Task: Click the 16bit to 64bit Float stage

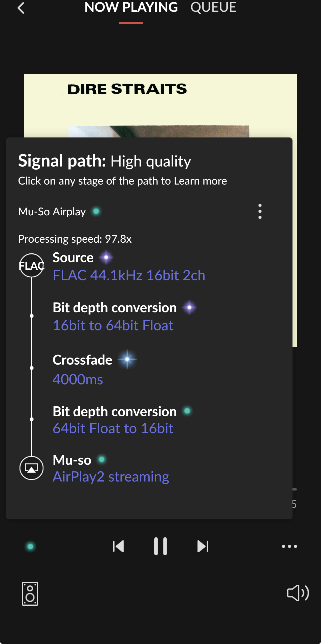Action: [113, 326]
